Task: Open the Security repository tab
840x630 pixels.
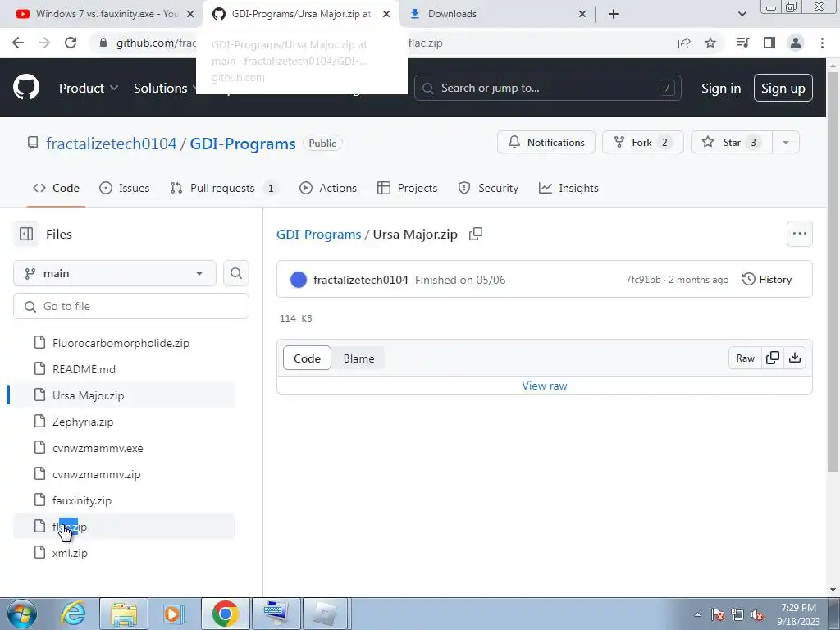Action: (488, 188)
